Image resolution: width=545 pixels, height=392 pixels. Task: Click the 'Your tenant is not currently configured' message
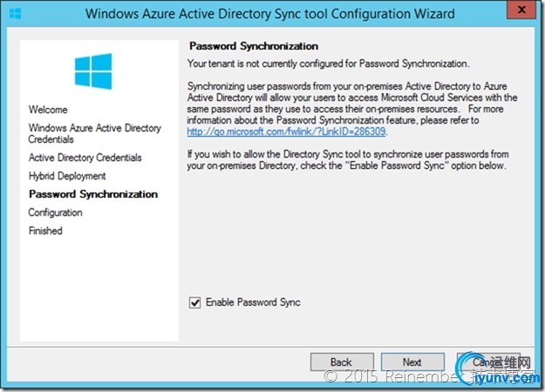[330, 64]
